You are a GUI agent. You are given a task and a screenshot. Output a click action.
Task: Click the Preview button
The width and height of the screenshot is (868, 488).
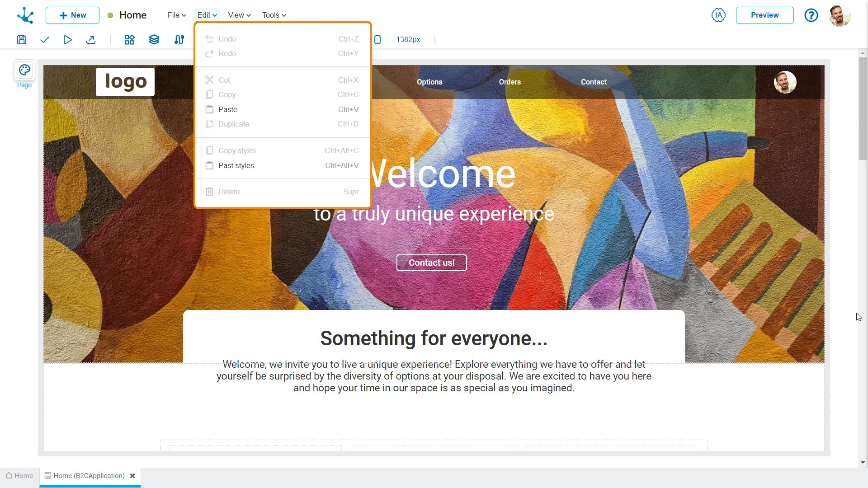click(764, 15)
